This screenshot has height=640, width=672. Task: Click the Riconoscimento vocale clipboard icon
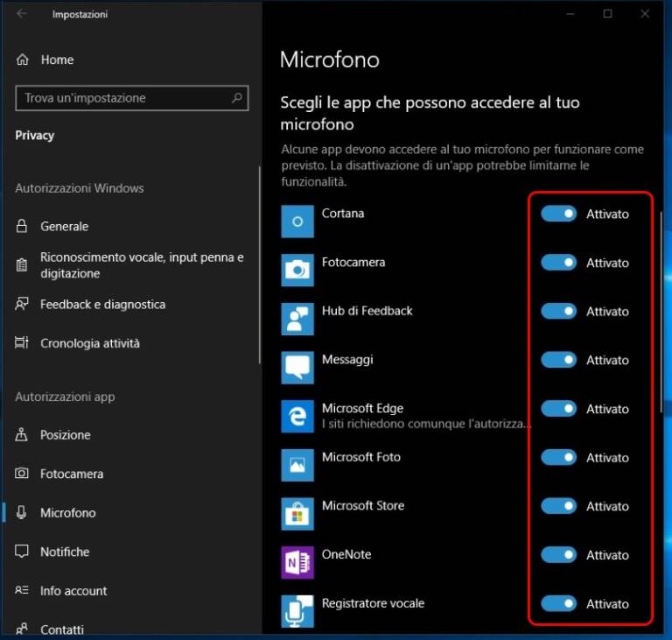[x=21, y=264]
